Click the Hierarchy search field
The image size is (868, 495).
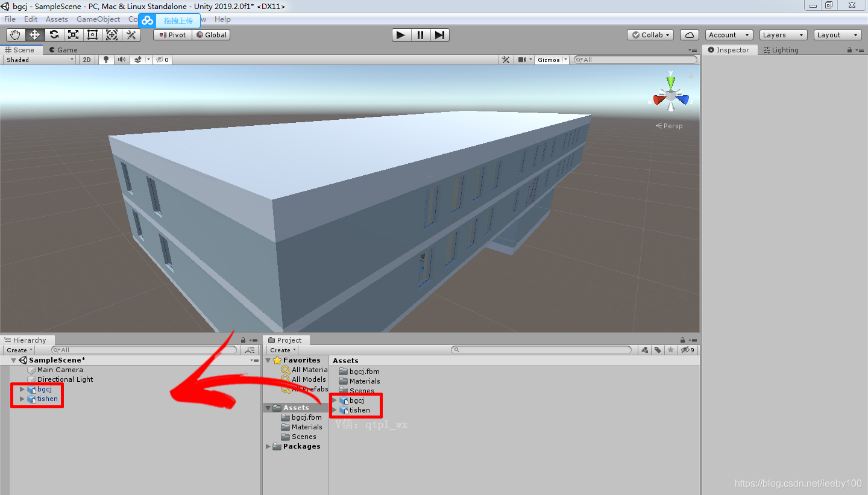pos(144,350)
